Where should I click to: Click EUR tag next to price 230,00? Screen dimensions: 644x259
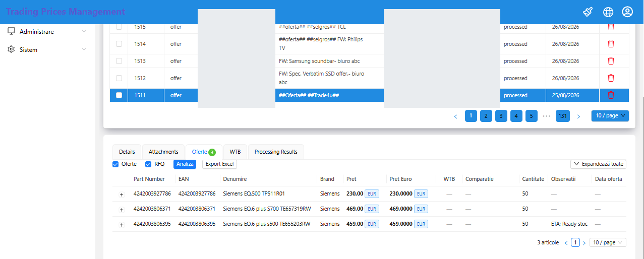tap(372, 194)
